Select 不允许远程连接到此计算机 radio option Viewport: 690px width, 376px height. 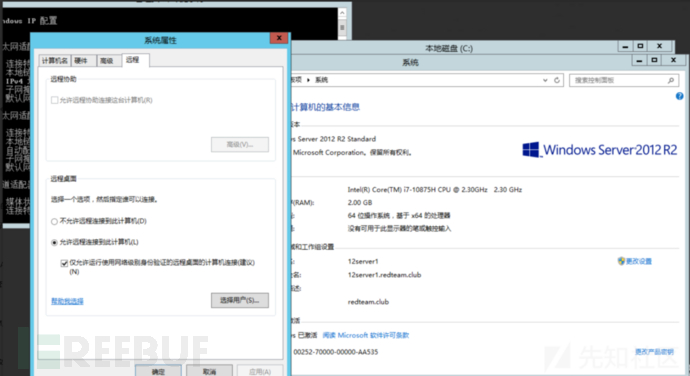tap(54, 221)
